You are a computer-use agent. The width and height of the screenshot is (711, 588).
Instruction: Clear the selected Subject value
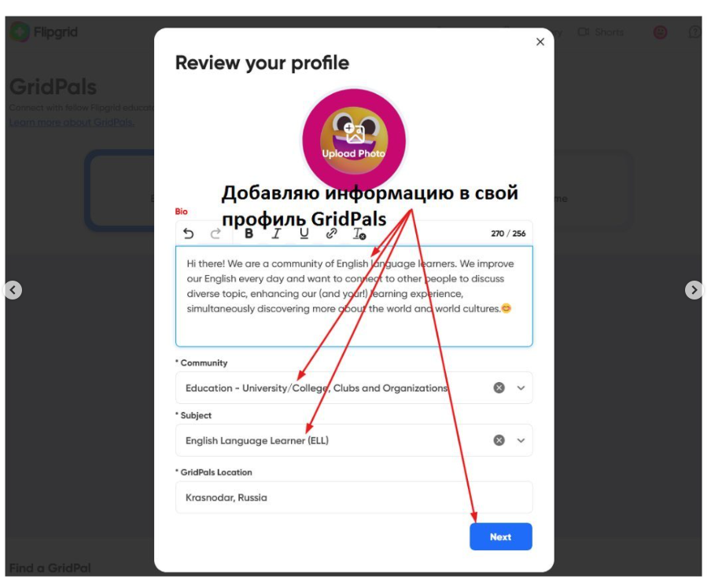(x=499, y=440)
